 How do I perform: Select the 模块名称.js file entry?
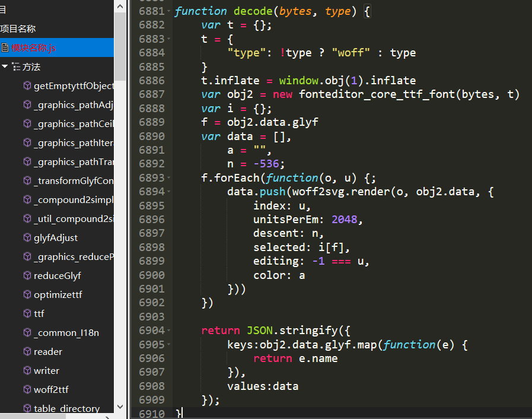(x=57, y=47)
